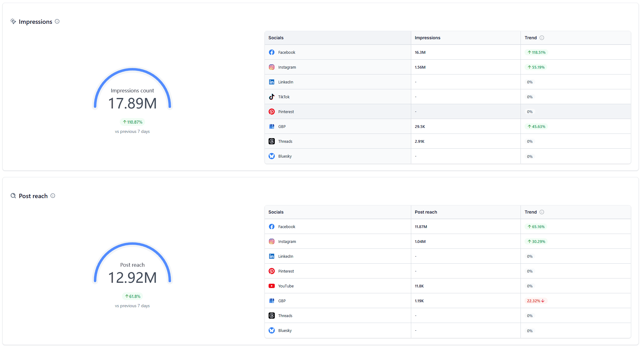This screenshot has width=644, height=348.
Task: Click the 55.19% Instagram impressions trend
Action: (x=536, y=67)
